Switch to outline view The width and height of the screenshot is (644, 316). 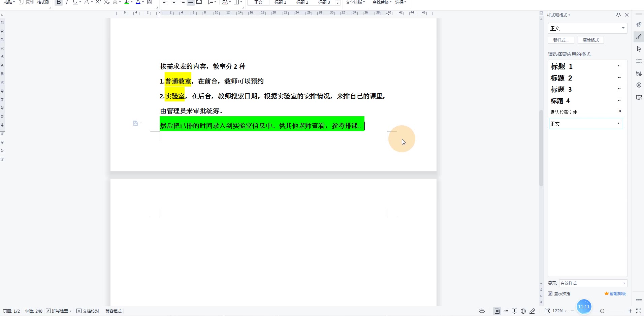506,311
